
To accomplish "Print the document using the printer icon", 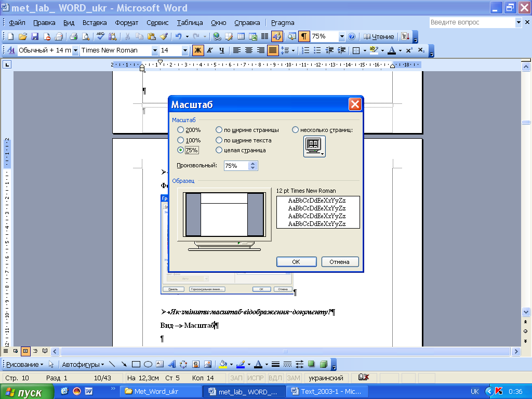I will pyautogui.click(x=74, y=36).
